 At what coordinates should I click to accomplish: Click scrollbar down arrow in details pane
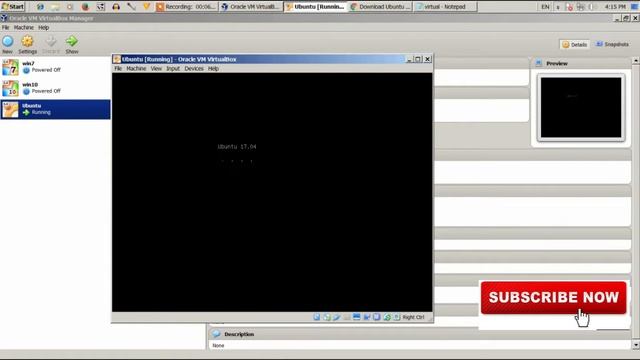pyautogui.click(x=636, y=345)
